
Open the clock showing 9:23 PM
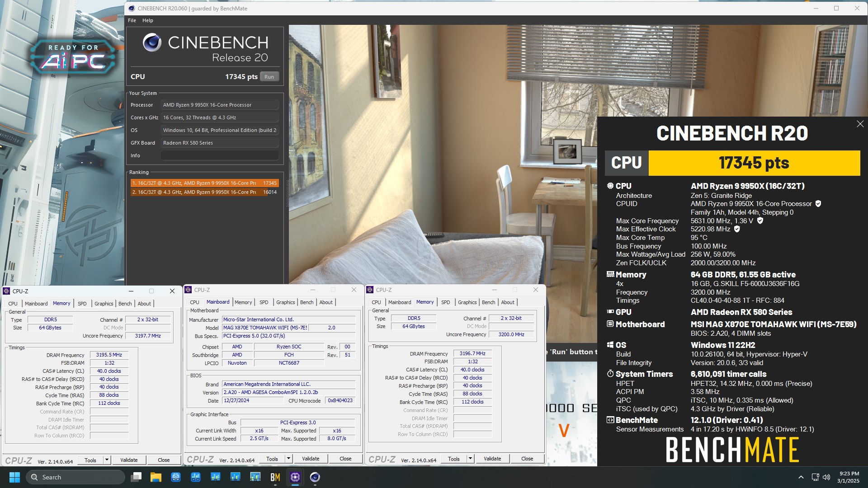tap(848, 477)
